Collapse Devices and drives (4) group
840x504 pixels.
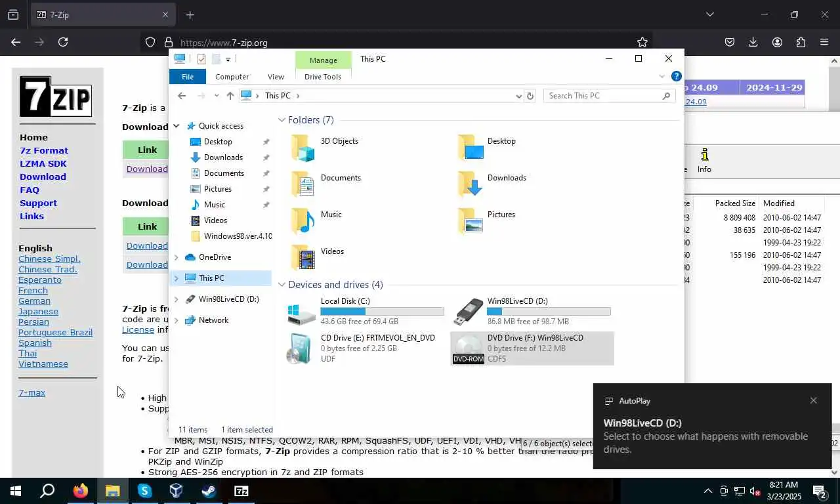coord(282,285)
